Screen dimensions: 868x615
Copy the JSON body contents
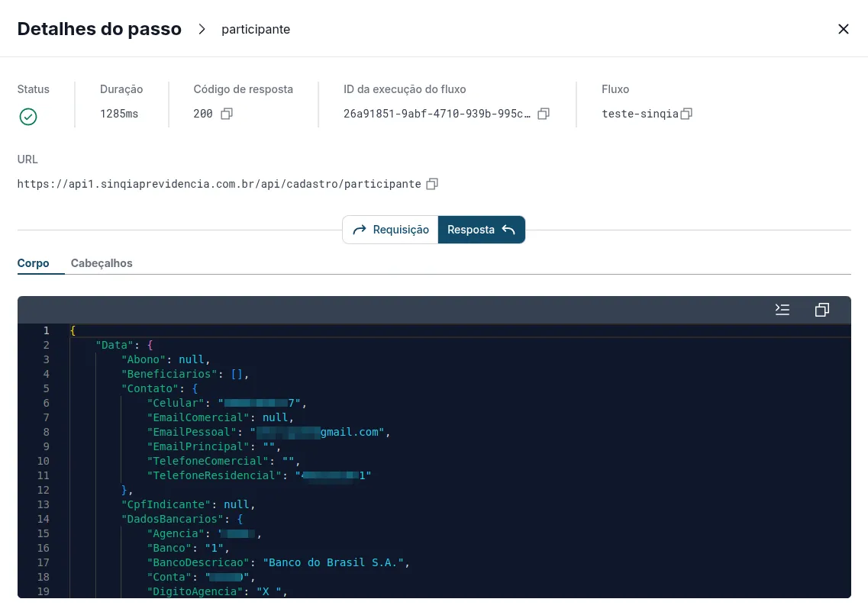[x=822, y=310]
